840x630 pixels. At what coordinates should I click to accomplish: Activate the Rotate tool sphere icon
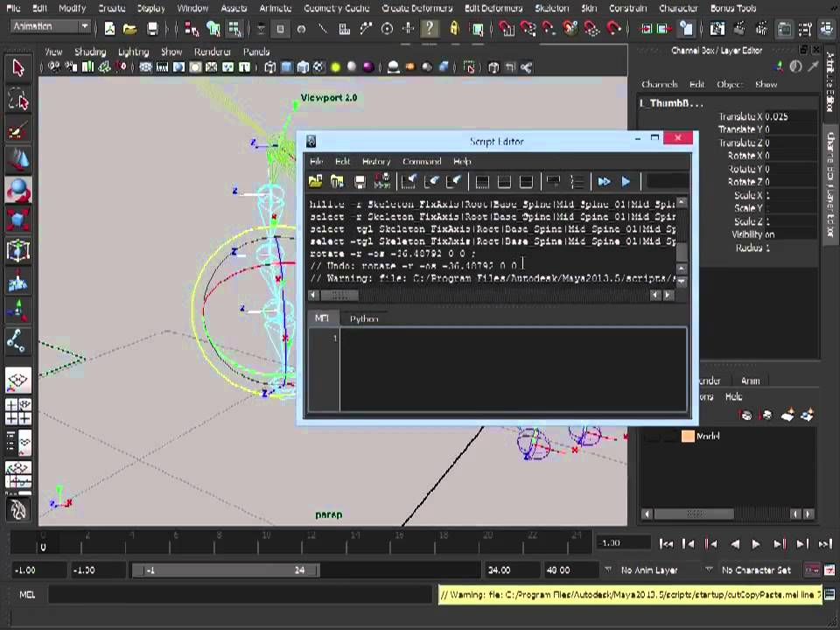click(18, 190)
